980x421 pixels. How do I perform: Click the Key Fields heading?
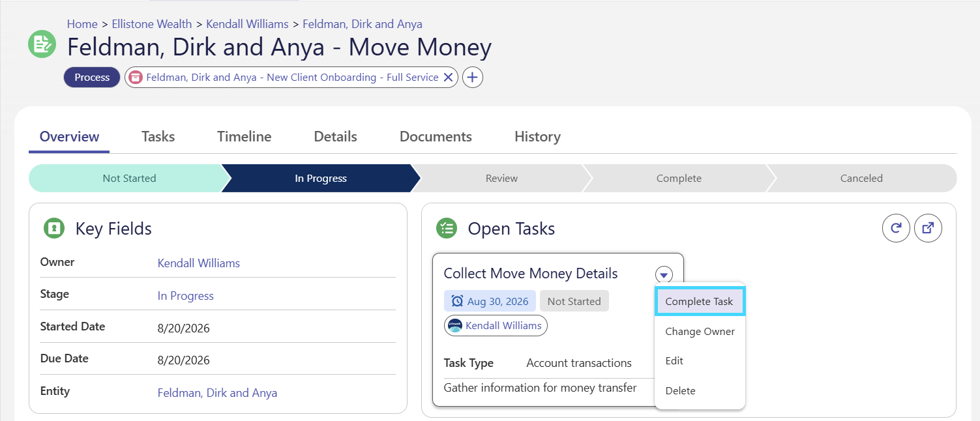point(113,229)
